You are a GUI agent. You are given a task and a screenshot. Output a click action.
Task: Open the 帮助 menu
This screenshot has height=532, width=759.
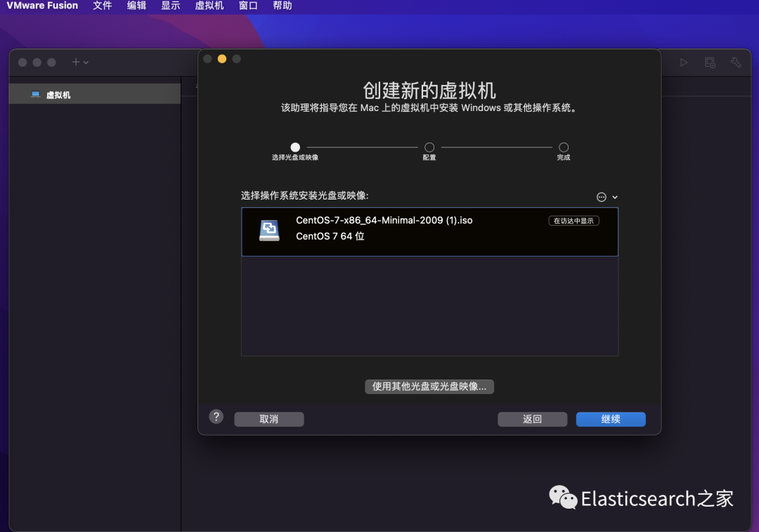point(283,6)
